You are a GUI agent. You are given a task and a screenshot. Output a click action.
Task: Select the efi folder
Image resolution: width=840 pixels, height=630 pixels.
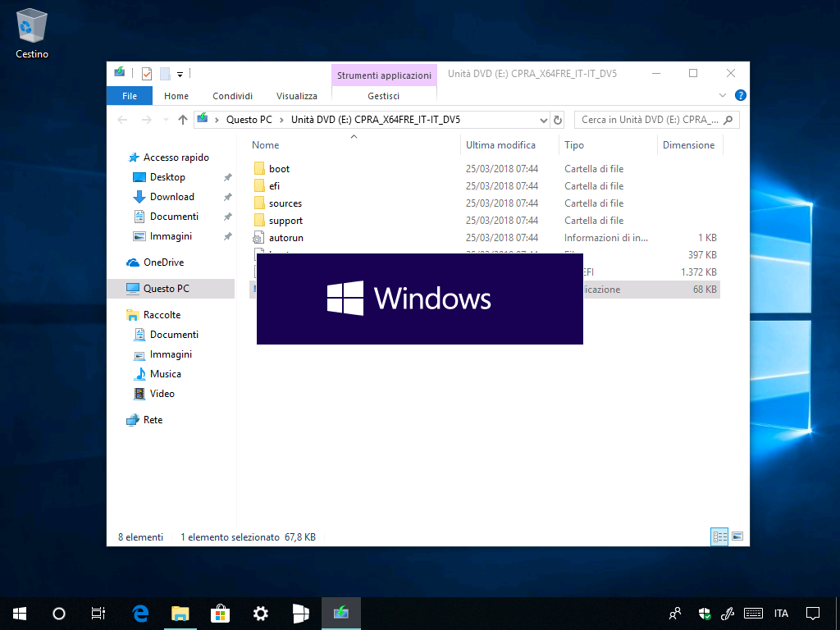click(x=274, y=186)
